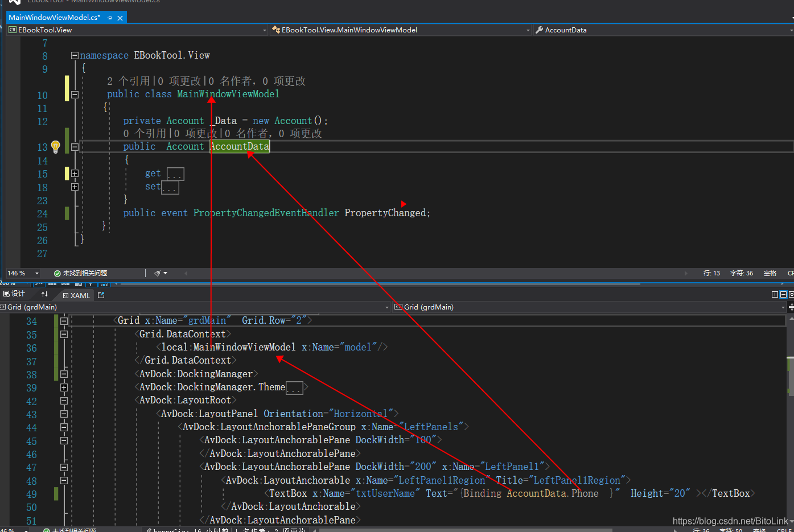Click the collapsed ellipsis box after set
This screenshot has width=794, height=532.
[170, 187]
